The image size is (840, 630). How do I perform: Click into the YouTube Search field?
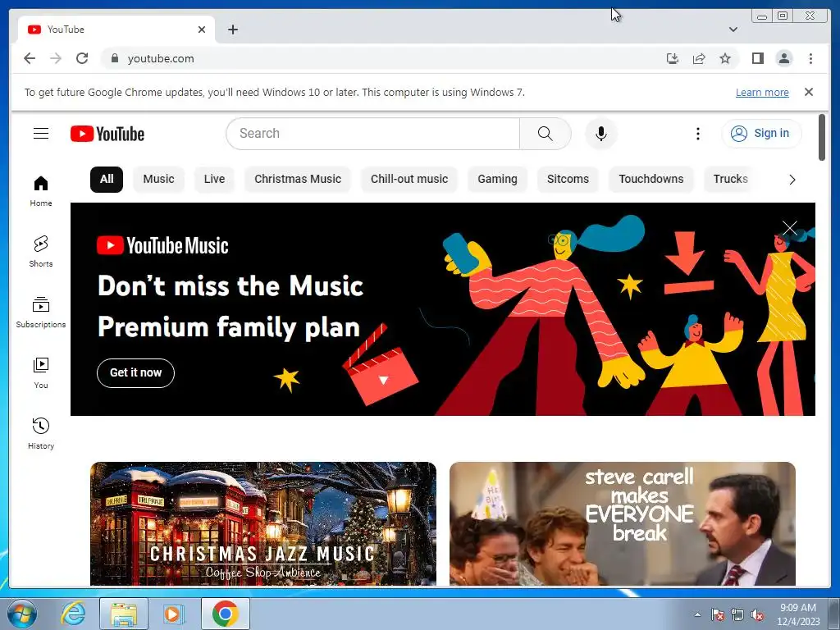373,134
